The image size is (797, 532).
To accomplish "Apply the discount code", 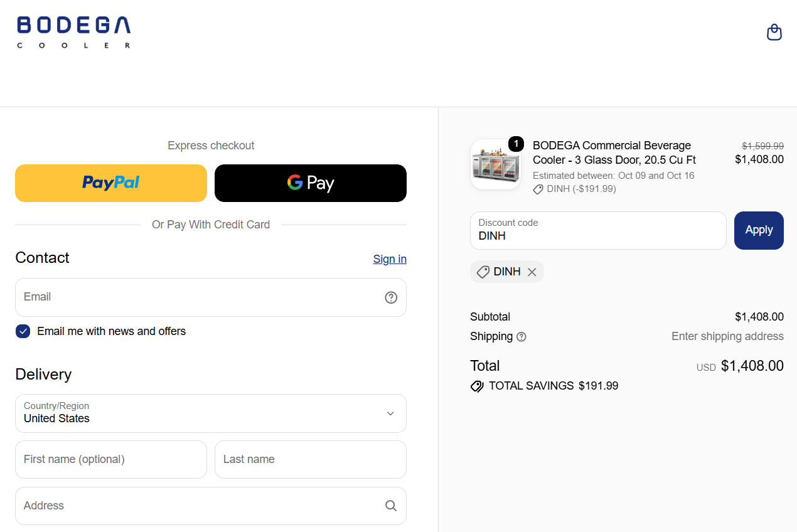I will [x=759, y=230].
